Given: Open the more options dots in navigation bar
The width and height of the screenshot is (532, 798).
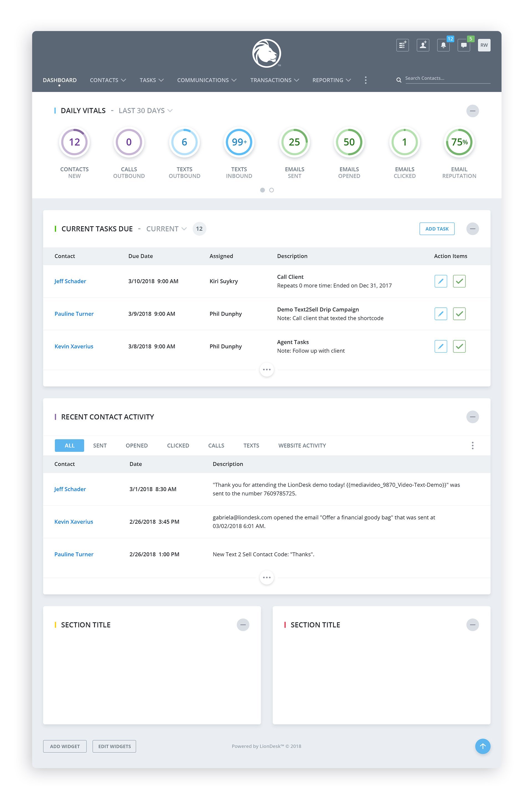Looking at the screenshot, I should point(365,80).
